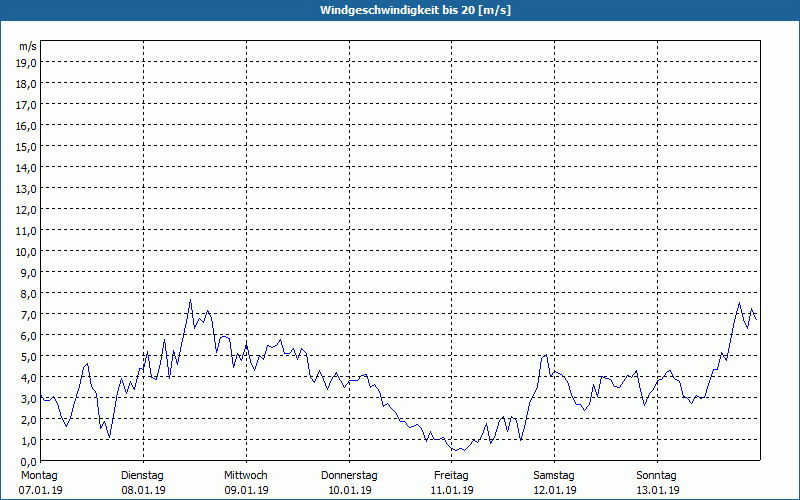Image resolution: width=800 pixels, height=500 pixels.
Task: Click the 'Dienstag' day label
Action: tap(142, 476)
